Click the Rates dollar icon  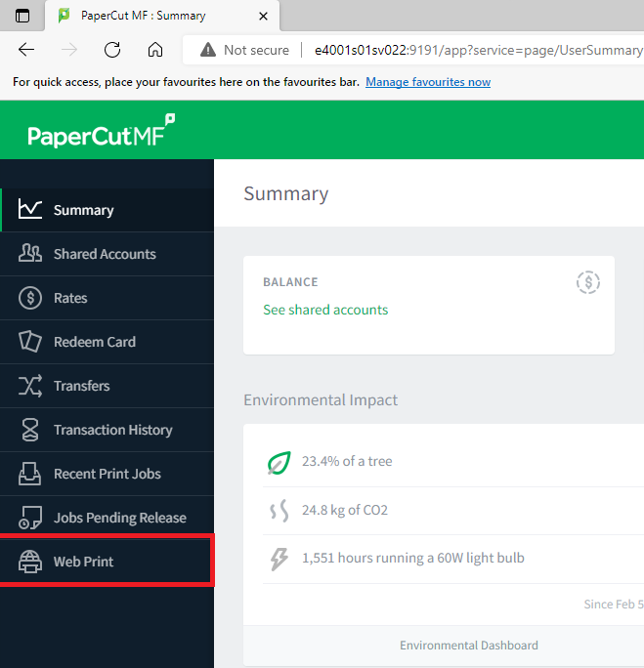(30, 297)
